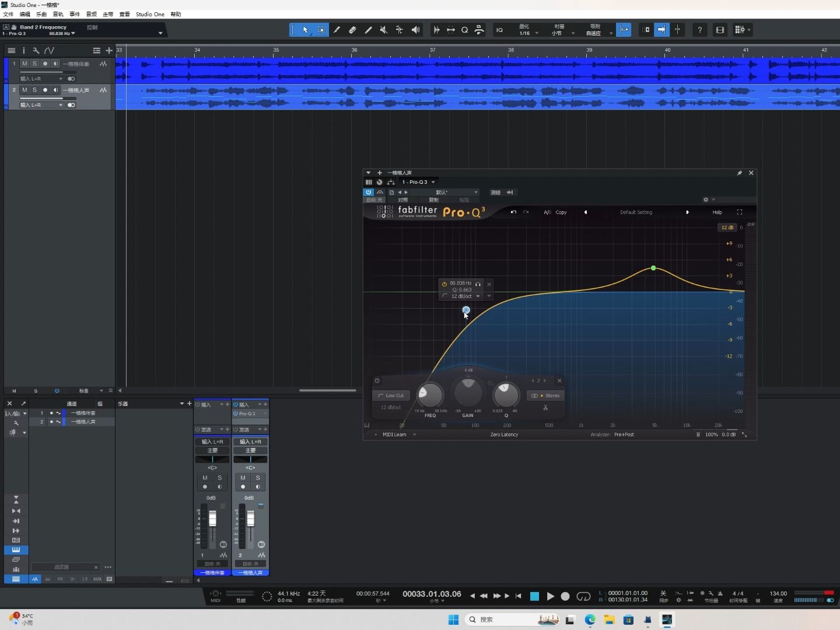
Task: Arm record on track 2 一格格人声
Action: click(45, 90)
